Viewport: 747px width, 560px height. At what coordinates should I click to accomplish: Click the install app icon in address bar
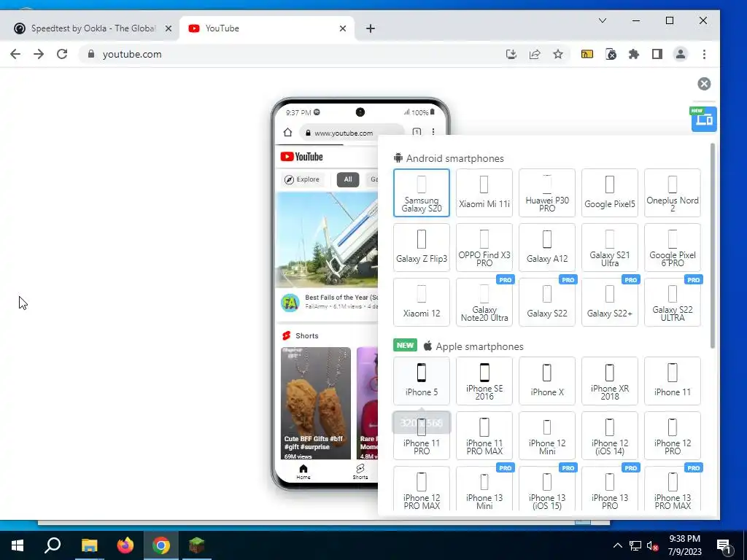[x=511, y=54]
